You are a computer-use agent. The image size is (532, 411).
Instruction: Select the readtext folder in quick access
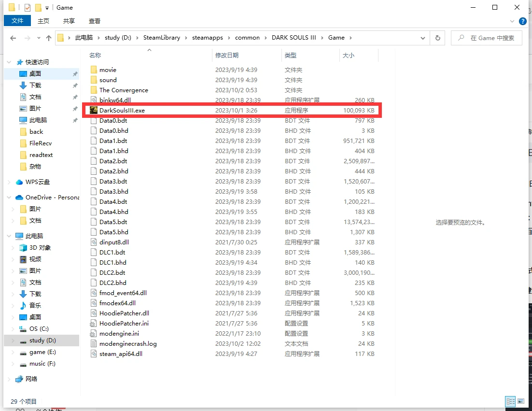tap(42, 155)
